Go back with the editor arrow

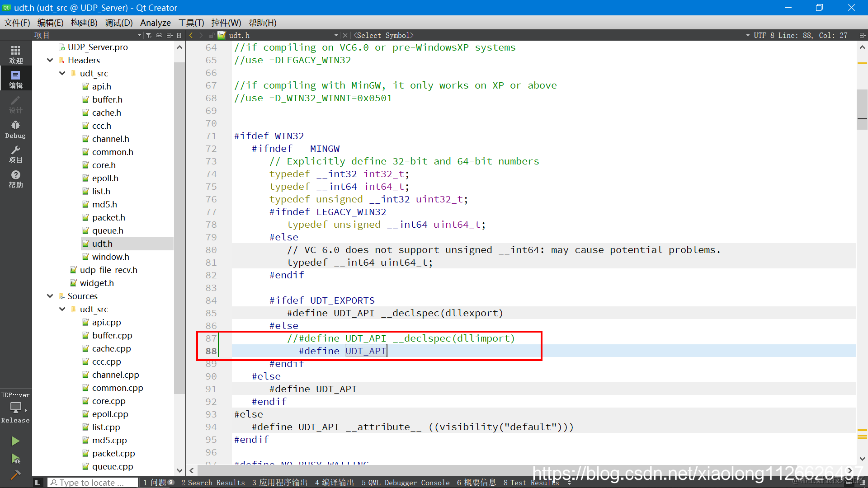pos(191,35)
